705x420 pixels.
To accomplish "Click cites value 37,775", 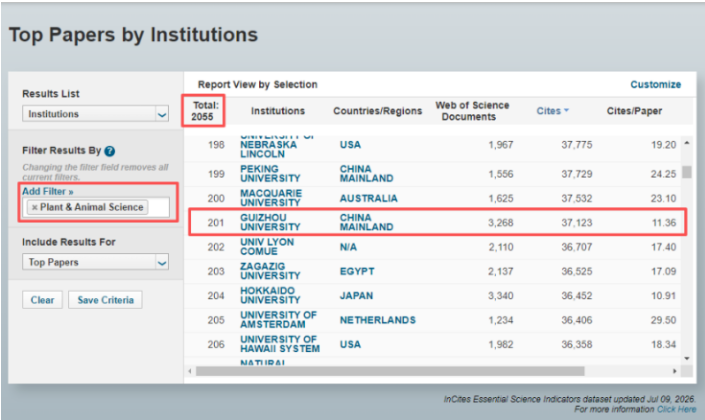I will (576, 145).
